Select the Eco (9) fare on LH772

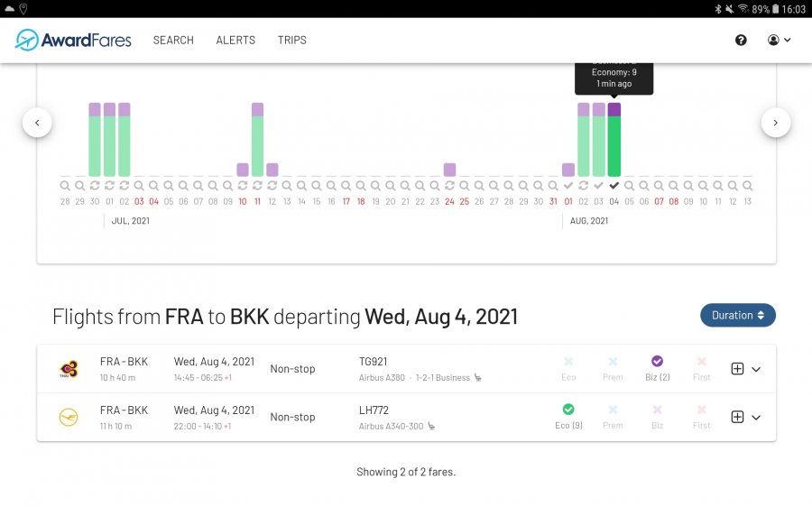pos(568,415)
